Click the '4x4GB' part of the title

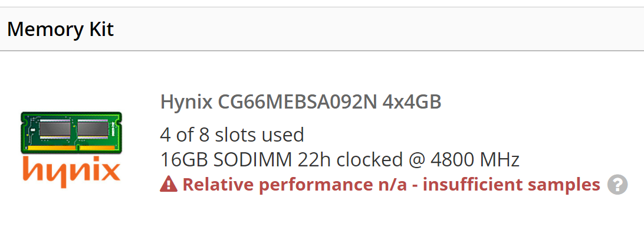coord(412,102)
